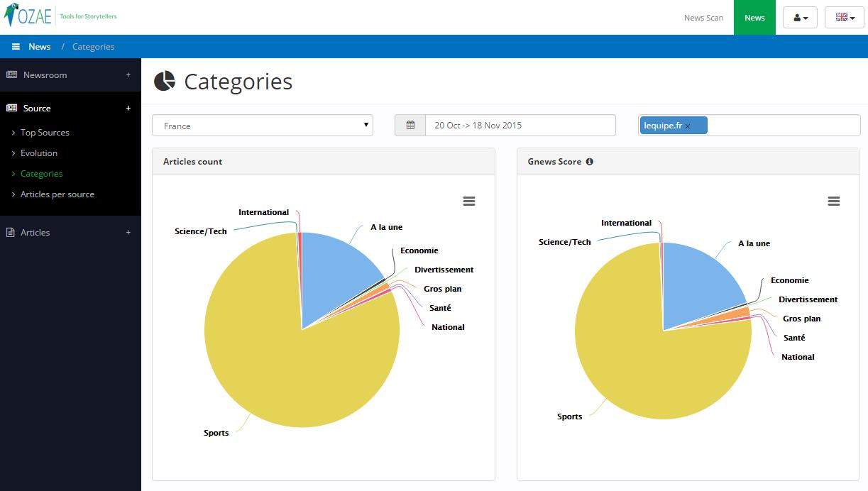Open Gnews Score chart export menu
868x491 pixels.
pyautogui.click(x=833, y=202)
